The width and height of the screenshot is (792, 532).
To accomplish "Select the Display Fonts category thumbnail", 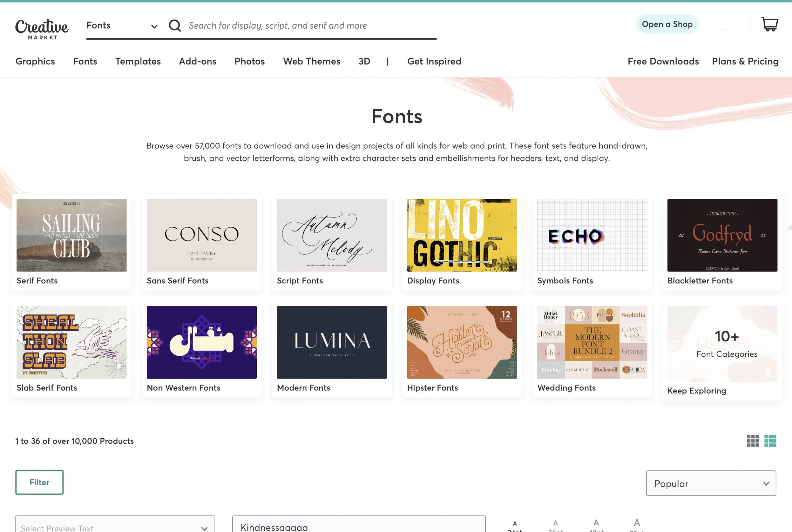I will (x=462, y=235).
